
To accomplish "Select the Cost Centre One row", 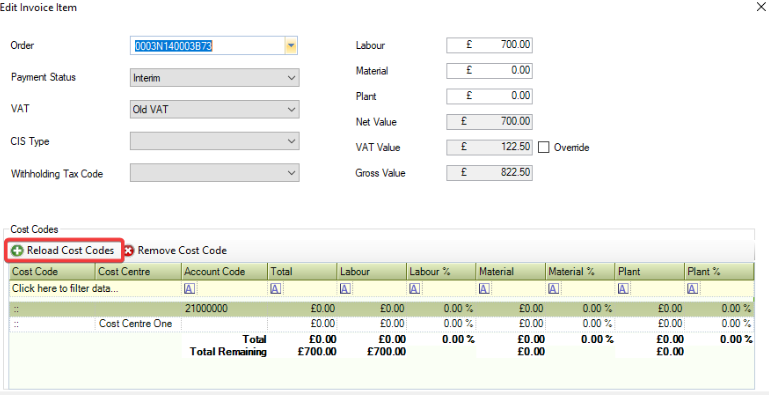I will point(382,323).
